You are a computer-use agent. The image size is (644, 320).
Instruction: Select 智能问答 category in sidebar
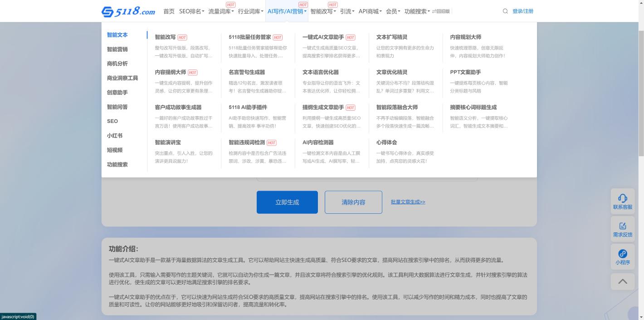(117, 107)
